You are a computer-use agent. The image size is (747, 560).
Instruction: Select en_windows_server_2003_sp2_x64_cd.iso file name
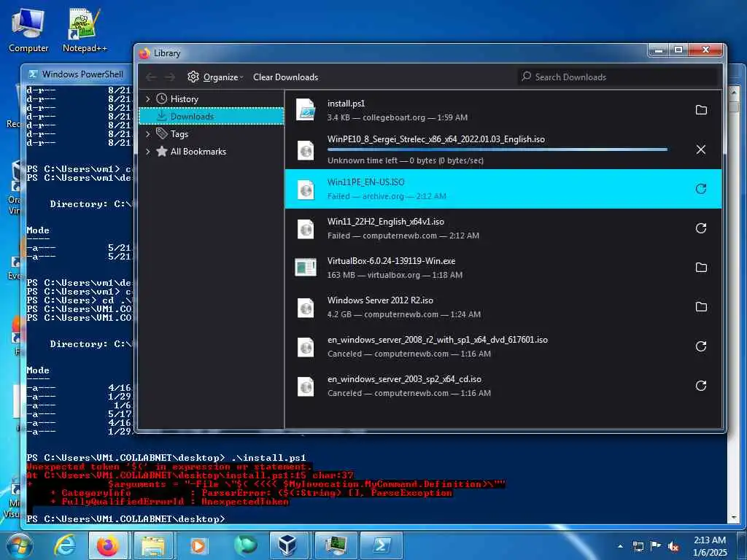click(x=404, y=379)
